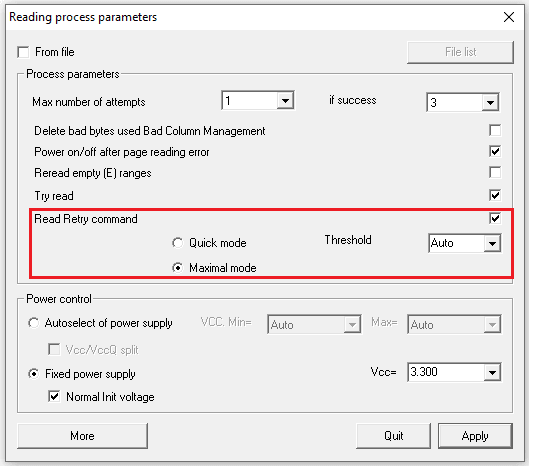
Task: Click the More button
Action: click(83, 436)
